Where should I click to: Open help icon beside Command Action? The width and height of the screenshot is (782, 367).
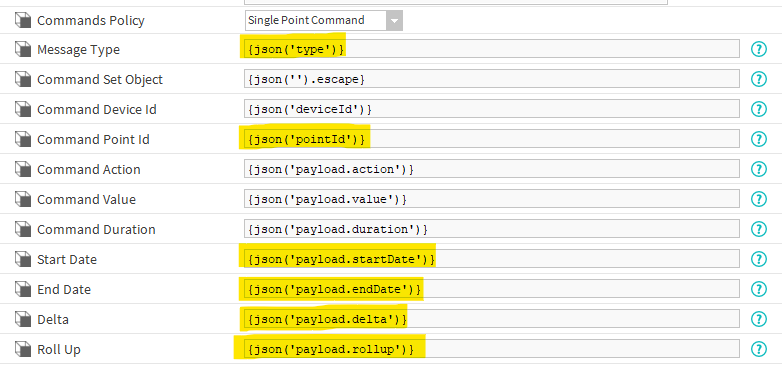(x=759, y=169)
